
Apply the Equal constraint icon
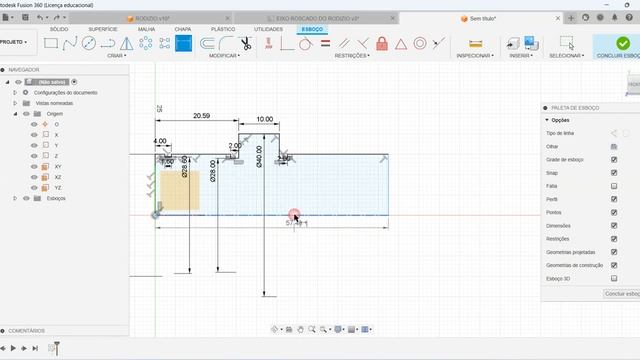pos(325,43)
